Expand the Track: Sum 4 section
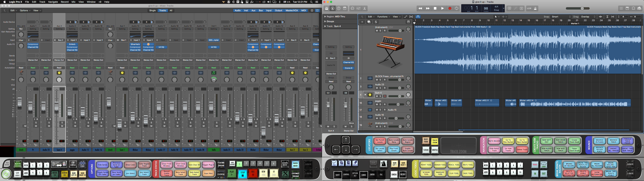Viewport: 644px width, 181px height. [x=325, y=26]
